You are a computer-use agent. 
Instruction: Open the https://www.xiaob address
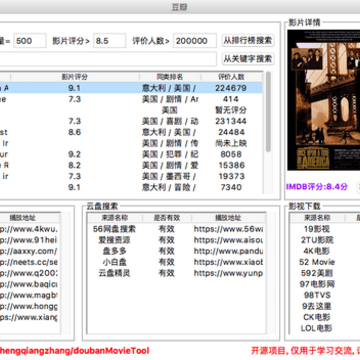(x=228, y=262)
